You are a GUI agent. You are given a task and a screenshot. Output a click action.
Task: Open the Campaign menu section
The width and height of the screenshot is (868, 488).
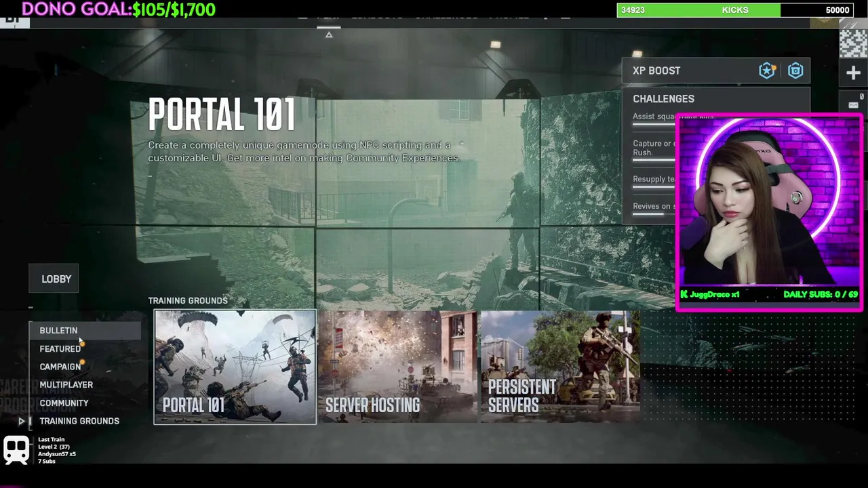60,367
